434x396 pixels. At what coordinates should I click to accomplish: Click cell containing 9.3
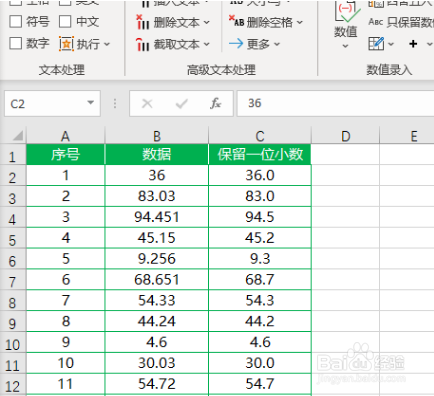point(260,259)
